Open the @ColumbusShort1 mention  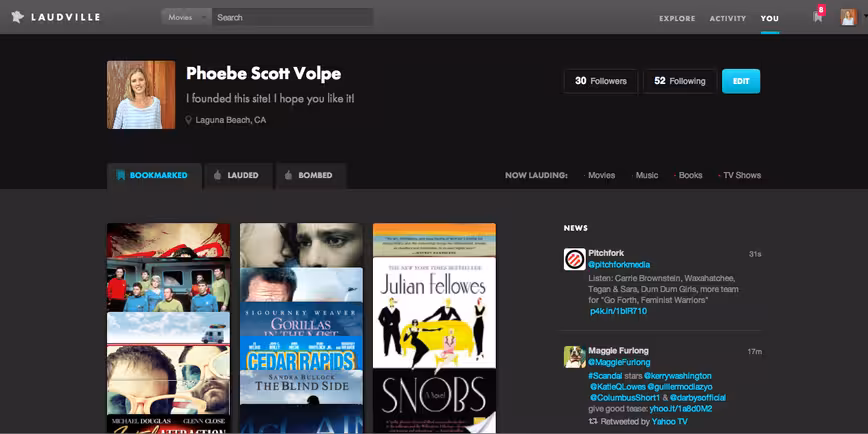[625, 398]
